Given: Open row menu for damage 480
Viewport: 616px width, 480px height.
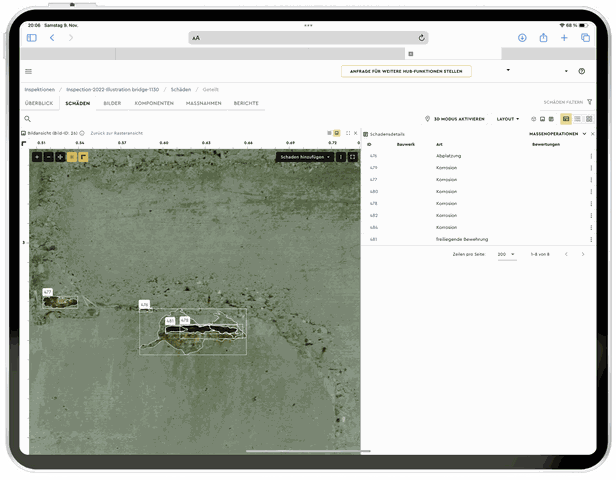Looking at the screenshot, I should (591, 192).
